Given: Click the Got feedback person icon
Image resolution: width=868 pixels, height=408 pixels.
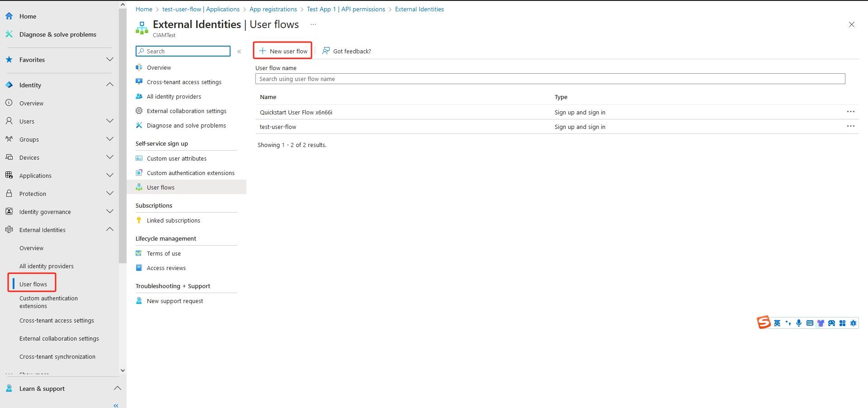Looking at the screenshot, I should (x=326, y=51).
